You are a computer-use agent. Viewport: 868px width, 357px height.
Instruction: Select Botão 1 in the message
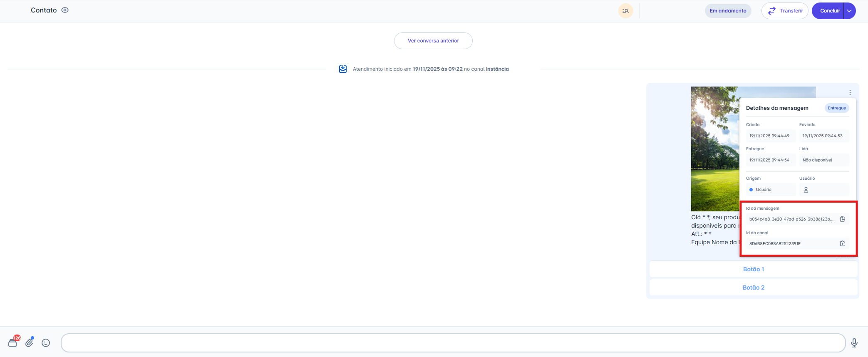pyautogui.click(x=753, y=269)
